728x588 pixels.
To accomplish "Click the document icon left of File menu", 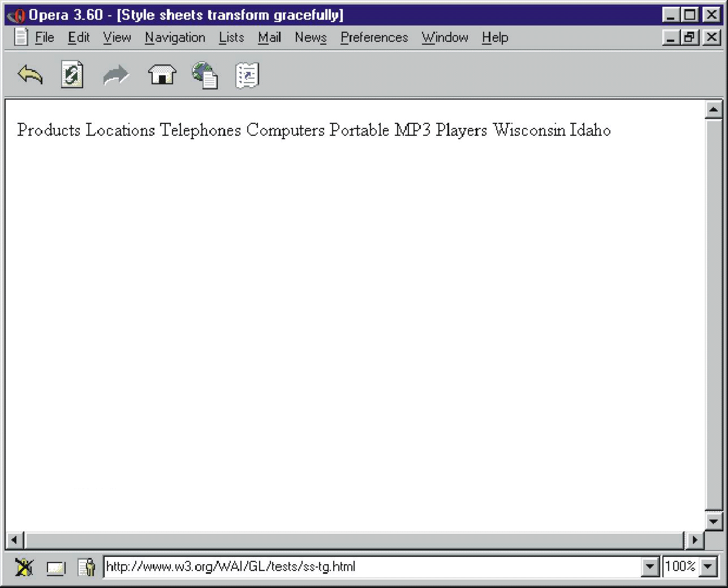I will point(20,37).
